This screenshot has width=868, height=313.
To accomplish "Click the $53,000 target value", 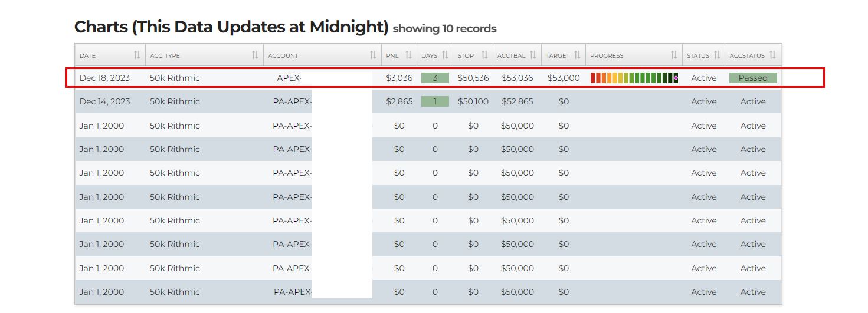I will click(564, 78).
